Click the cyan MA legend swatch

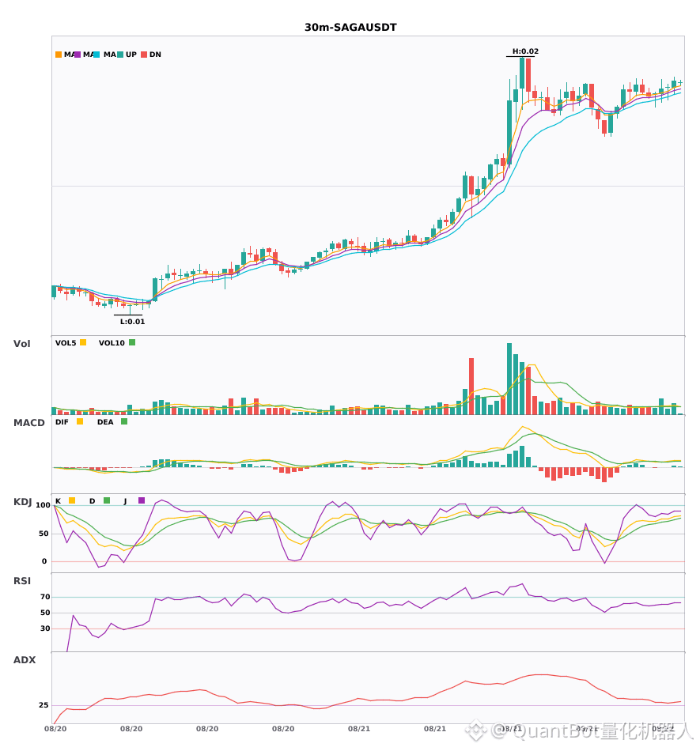click(96, 55)
